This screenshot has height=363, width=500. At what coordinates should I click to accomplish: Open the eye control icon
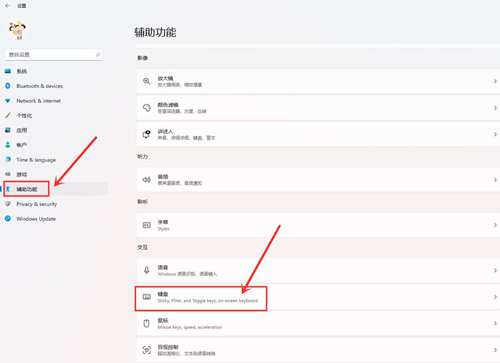coord(146,350)
